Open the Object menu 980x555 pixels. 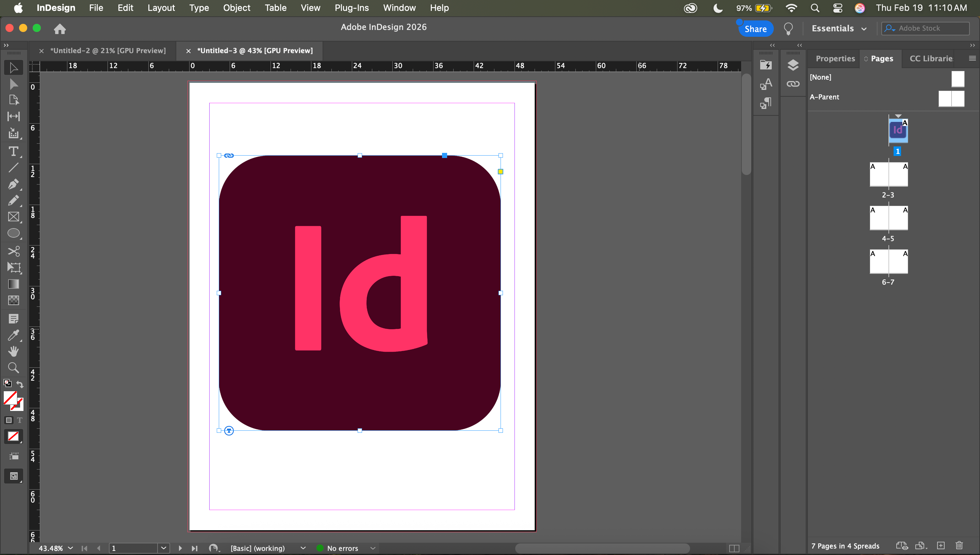[236, 8]
